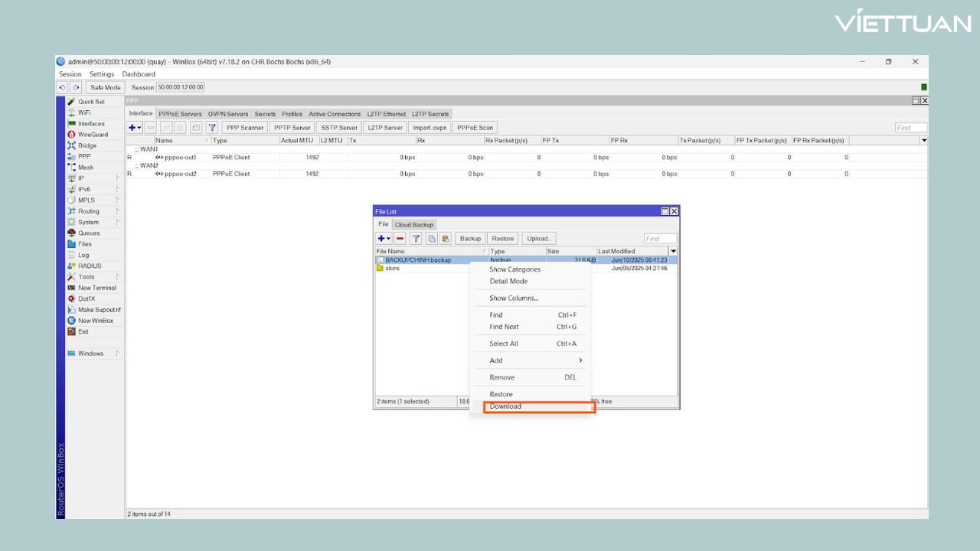
Task: Select Download from the context menu
Action: [x=505, y=406]
